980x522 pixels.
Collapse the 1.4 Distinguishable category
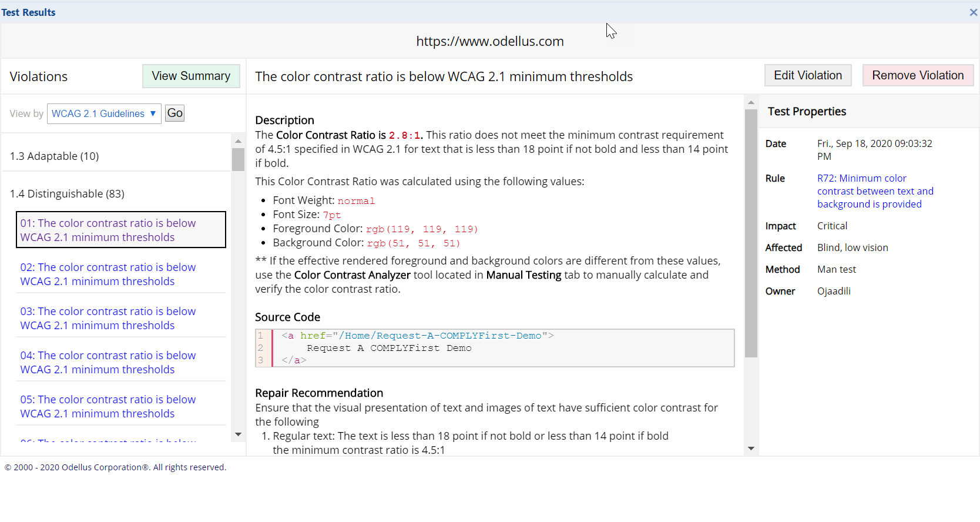[x=67, y=193]
